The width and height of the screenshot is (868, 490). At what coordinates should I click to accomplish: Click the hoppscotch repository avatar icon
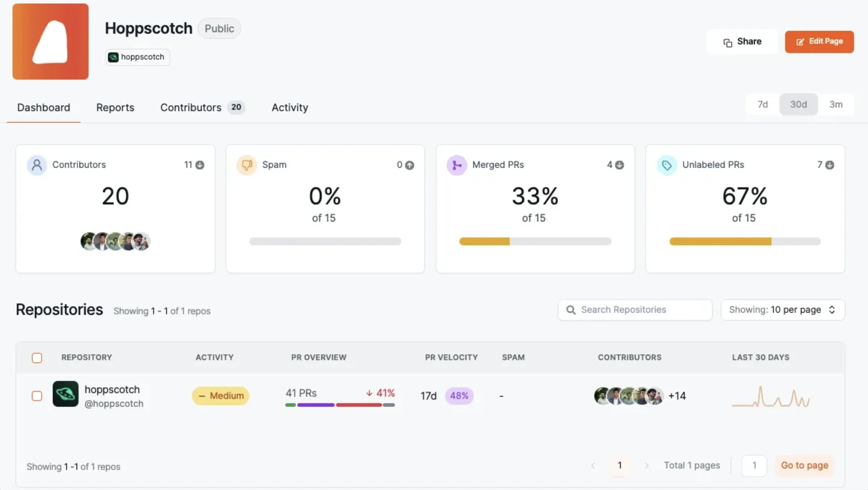(x=65, y=395)
